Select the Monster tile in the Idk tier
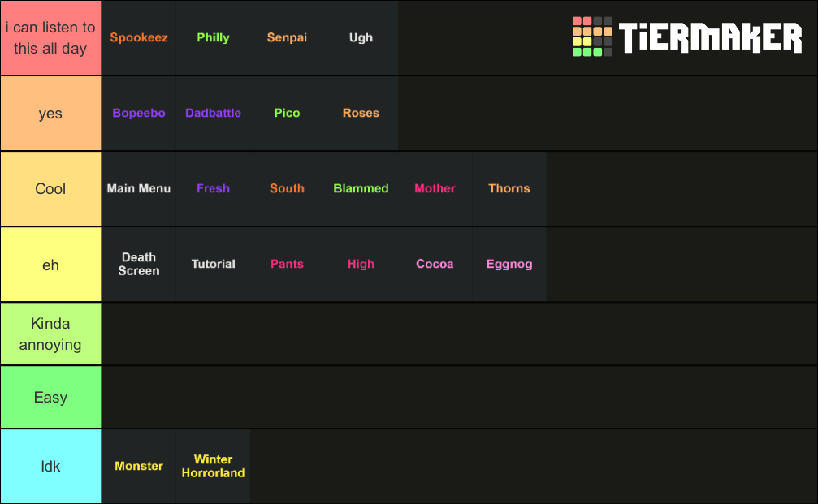This screenshot has height=504, width=818. click(x=139, y=466)
